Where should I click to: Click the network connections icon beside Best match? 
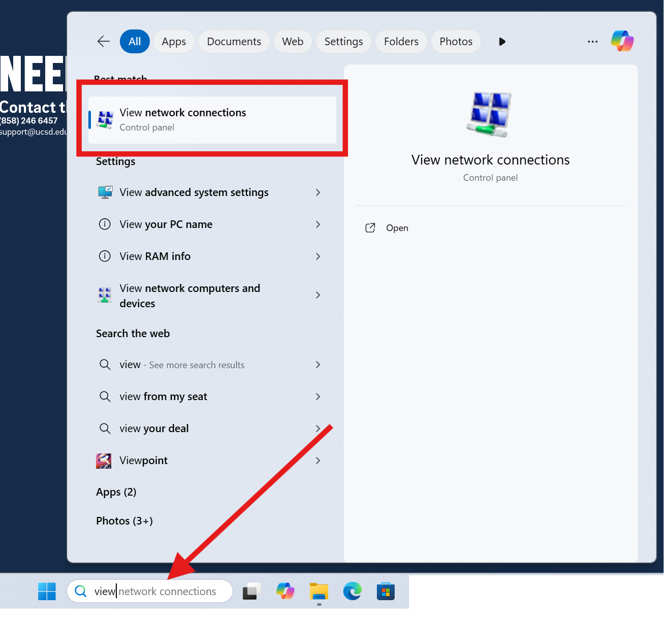[105, 119]
